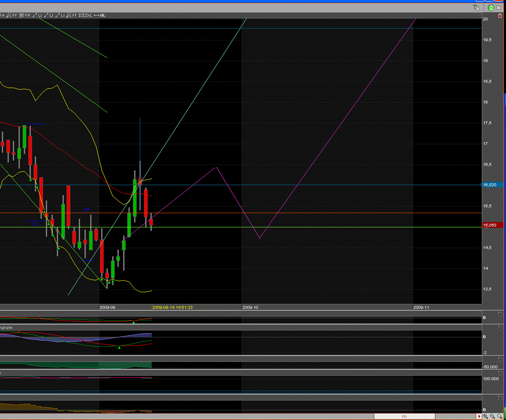Click the chart detach window icon
The image size is (506, 420).
476,8
